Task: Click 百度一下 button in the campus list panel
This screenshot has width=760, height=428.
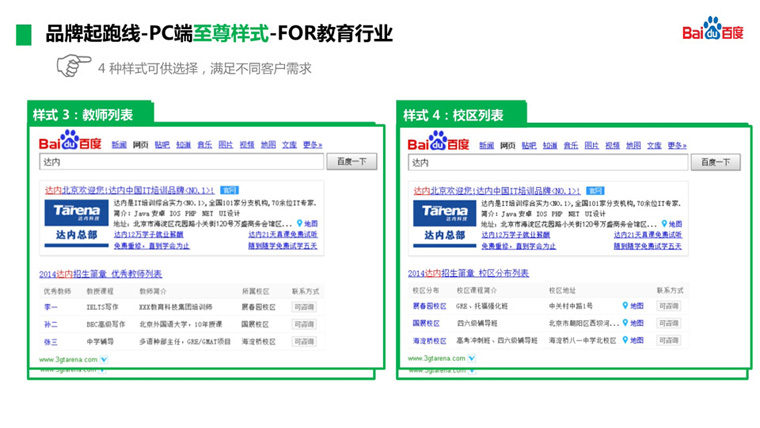Action: tap(715, 162)
